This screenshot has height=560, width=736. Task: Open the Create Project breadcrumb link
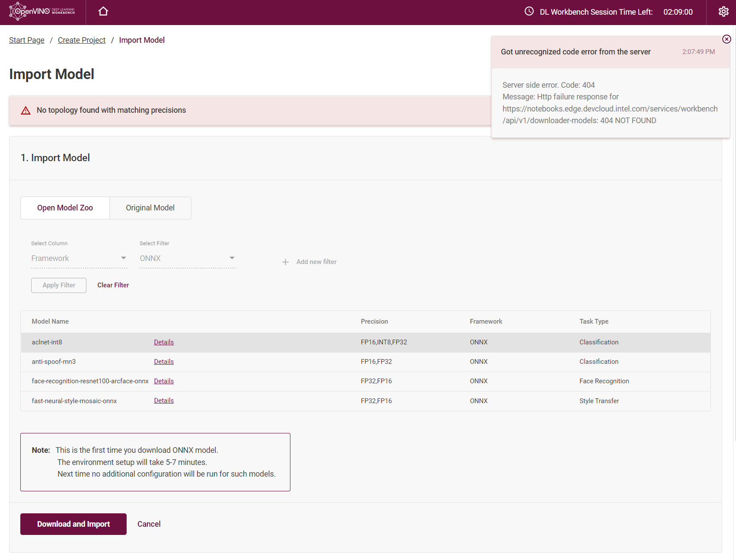pyautogui.click(x=81, y=40)
